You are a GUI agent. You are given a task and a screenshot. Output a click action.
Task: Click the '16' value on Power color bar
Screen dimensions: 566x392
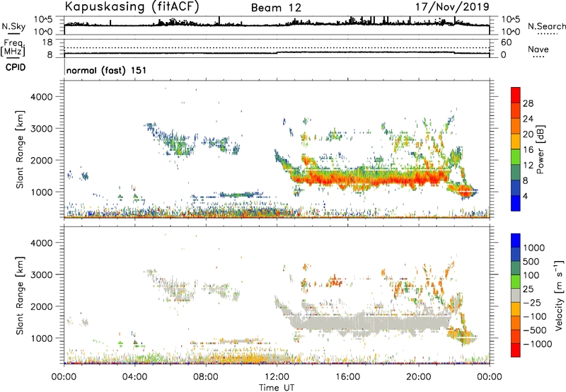click(528, 150)
